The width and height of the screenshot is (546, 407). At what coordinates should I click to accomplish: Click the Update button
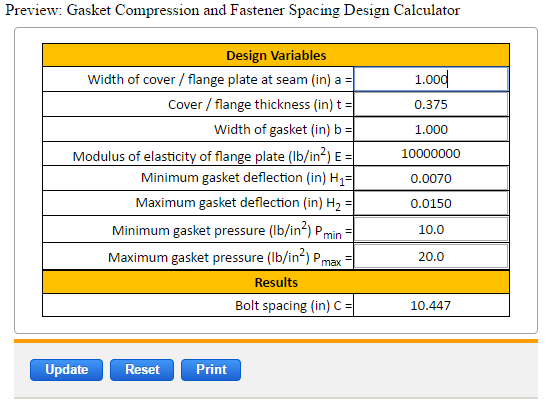point(66,370)
